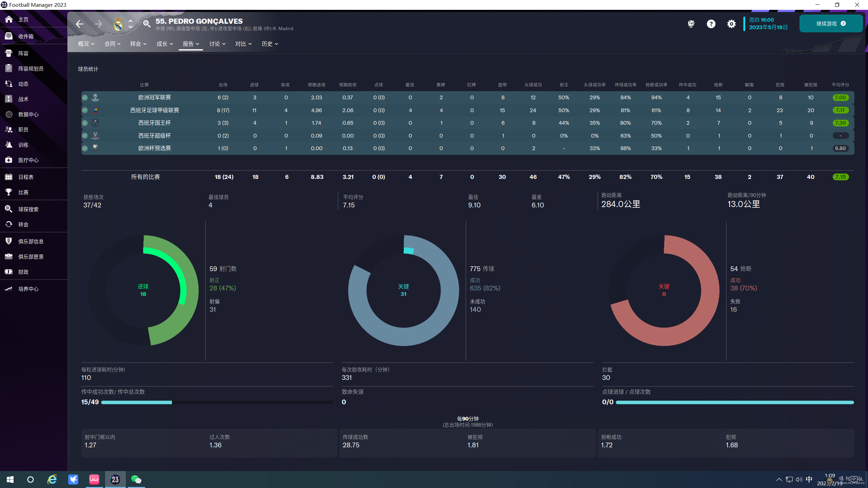Open 阵容规划员 squad planner icon
The height and width of the screenshot is (488, 868).
tap(9, 68)
